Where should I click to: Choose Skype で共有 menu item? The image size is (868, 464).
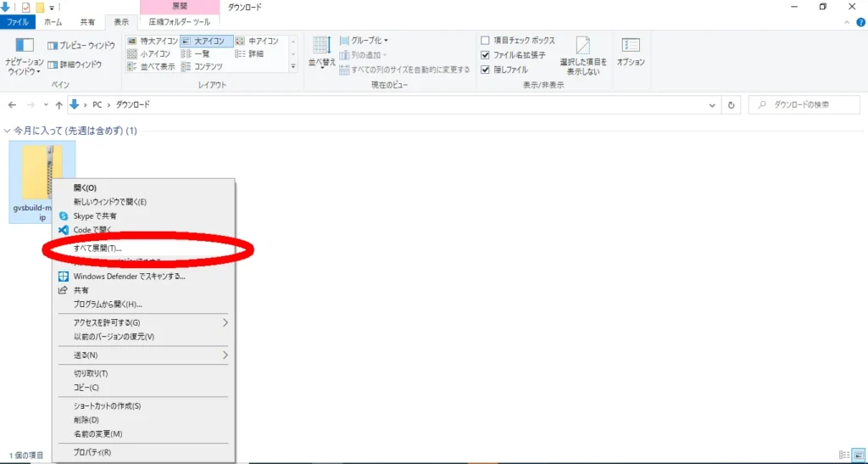click(143, 216)
